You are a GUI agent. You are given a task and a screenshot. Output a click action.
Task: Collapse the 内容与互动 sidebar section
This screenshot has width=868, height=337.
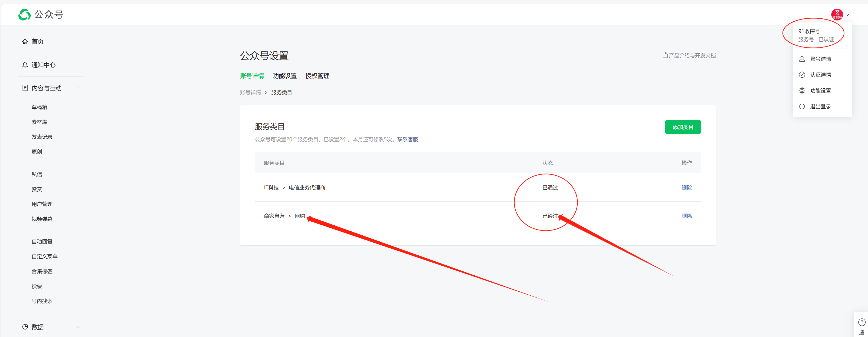click(x=78, y=88)
